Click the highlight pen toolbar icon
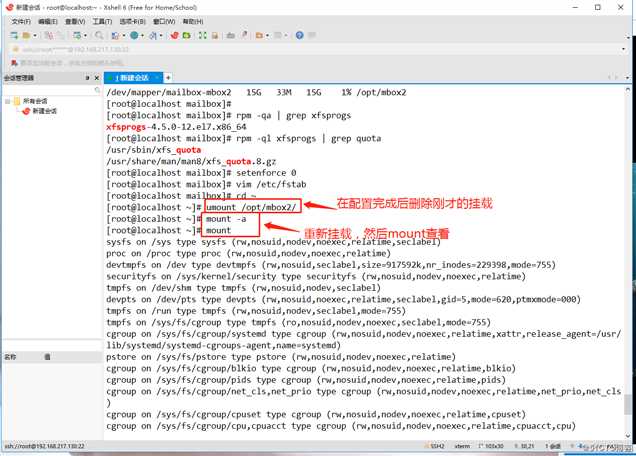Image resolution: width=636 pixels, height=456 pixels. 244,36
